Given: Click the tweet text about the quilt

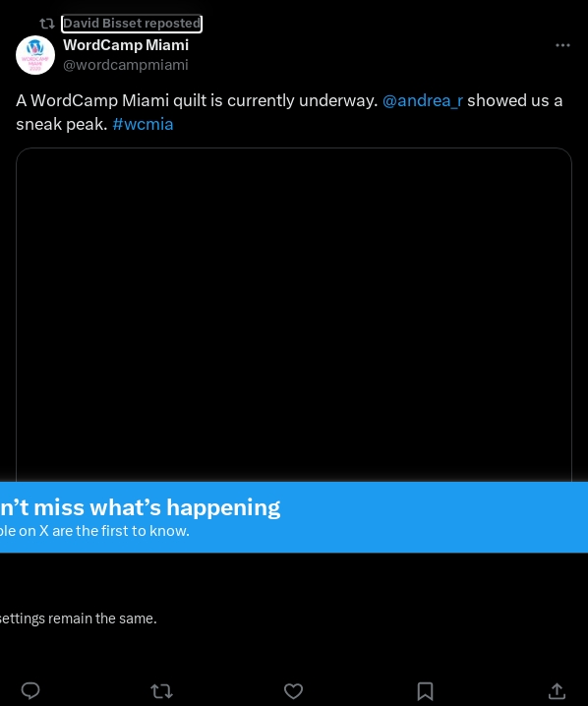Looking at the screenshot, I should click(289, 112).
